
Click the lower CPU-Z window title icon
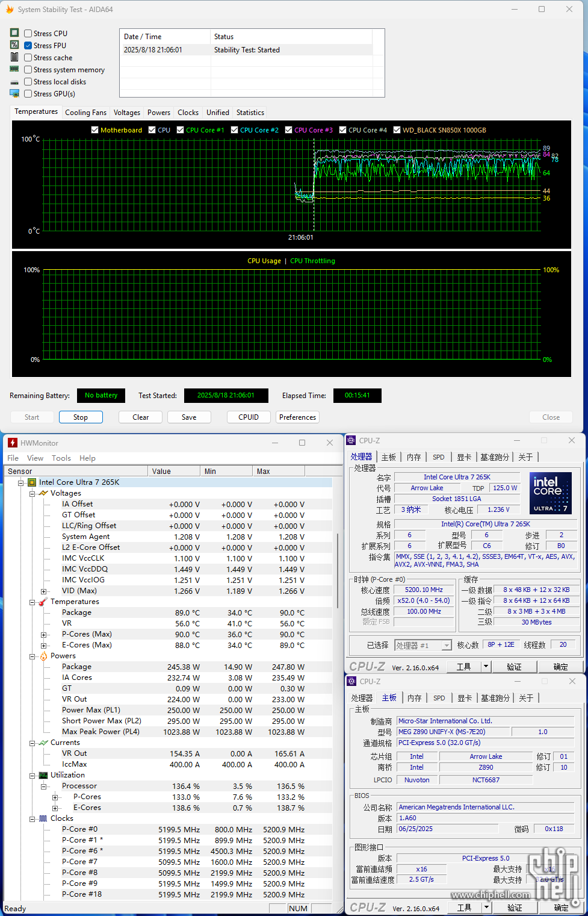coord(352,682)
